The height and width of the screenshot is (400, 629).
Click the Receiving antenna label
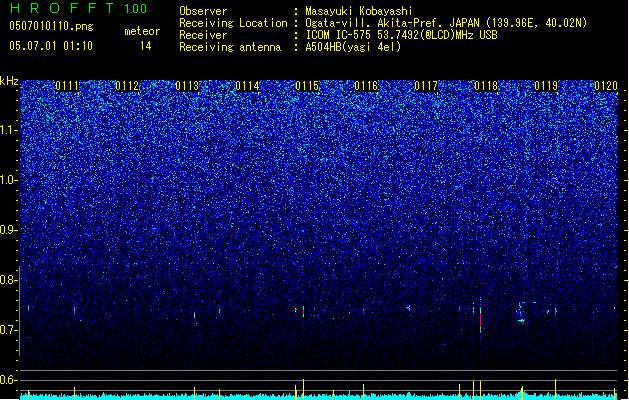[230, 47]
